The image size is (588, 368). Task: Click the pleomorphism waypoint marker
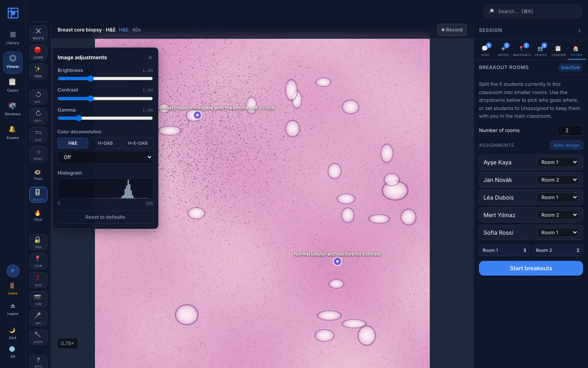[197, 115]
